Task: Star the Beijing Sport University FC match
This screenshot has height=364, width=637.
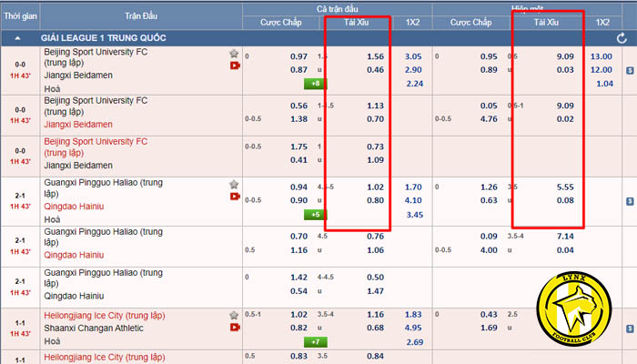Action: click(234, 53)
